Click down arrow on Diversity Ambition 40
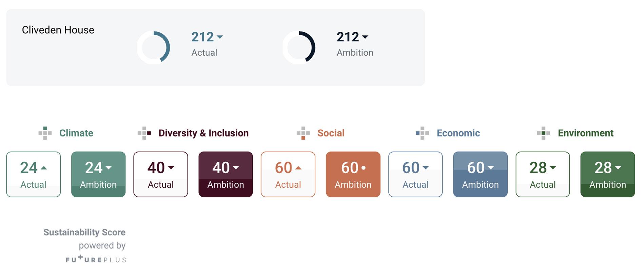 point(236,168)
